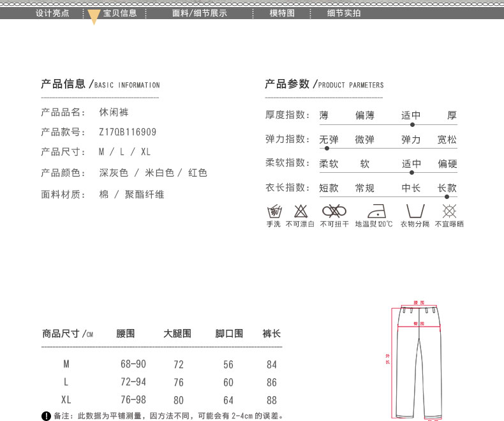Click the garment length index slider dot
This screenshot has height=421, width=504.
tap(447, 196)
